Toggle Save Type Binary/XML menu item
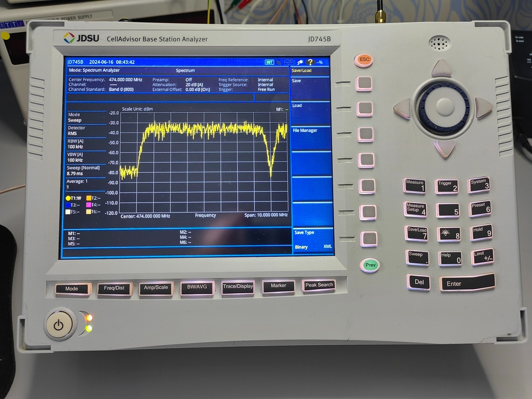Image resolution: width=532 pixels, height=399 pixels. click(313, 240)
